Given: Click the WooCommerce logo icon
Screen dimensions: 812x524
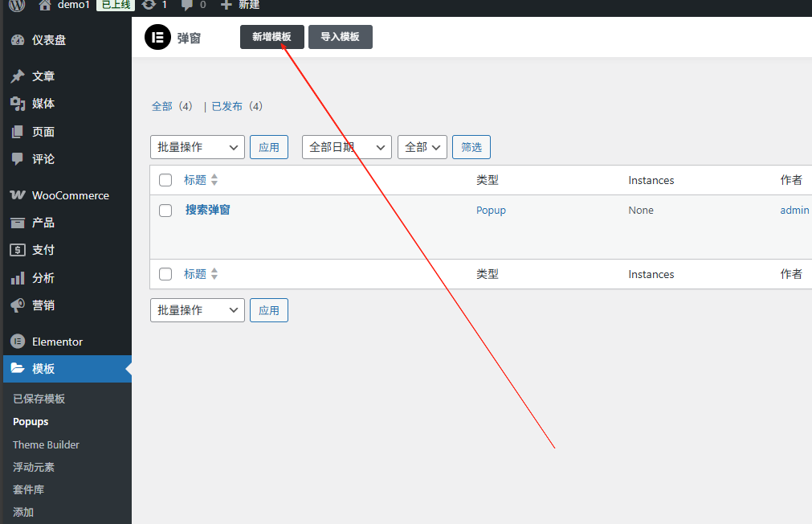Looking at the screenshot, I should (18, 194).
